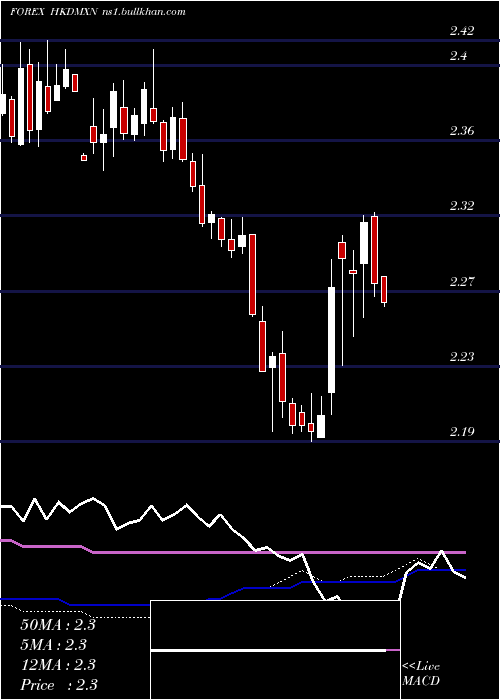Click the 2.4 price axis label
This screenshot has width=500, height=700.
click(x=459, y=56)
